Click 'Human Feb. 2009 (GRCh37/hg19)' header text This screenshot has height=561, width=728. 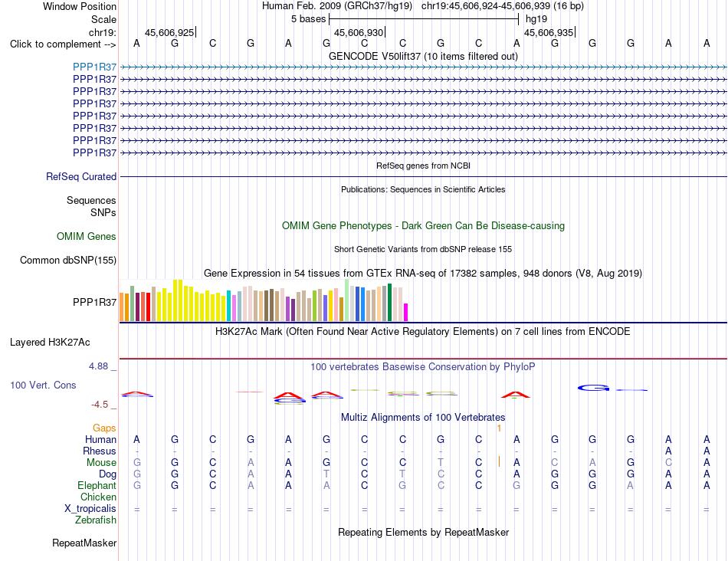[337, 6]
